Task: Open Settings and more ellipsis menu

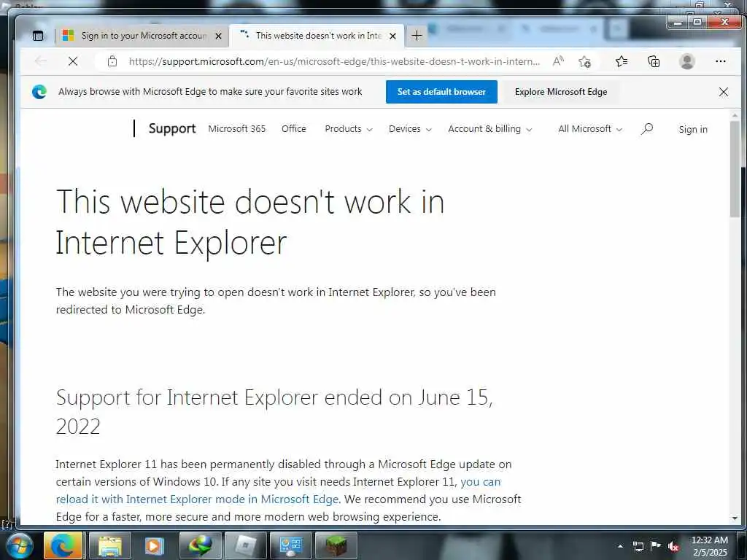Action: (720, 61)
